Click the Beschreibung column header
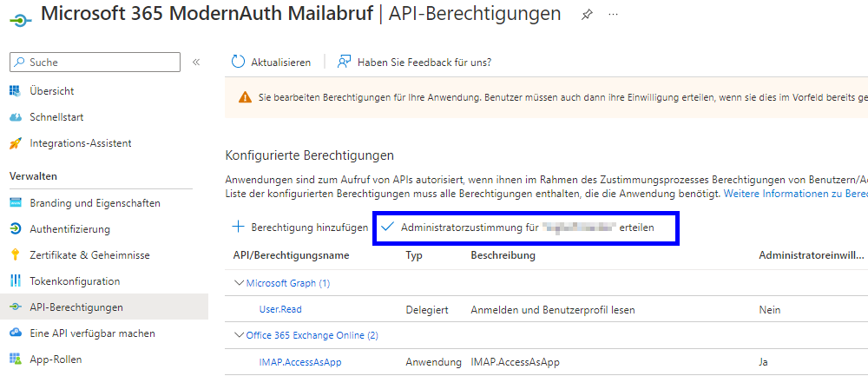The width and height of the screenshot is (868, 376). tap(503, 255)
